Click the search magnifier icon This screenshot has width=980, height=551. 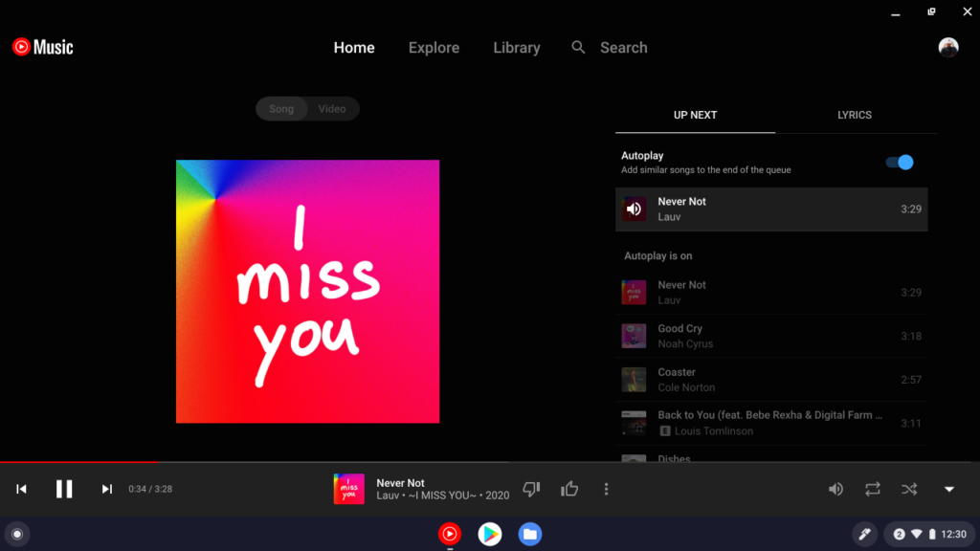click(578, 48)
